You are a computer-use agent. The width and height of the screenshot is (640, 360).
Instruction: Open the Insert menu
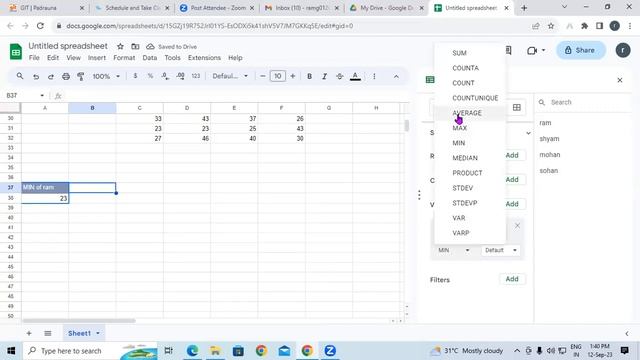pos(97,58)
